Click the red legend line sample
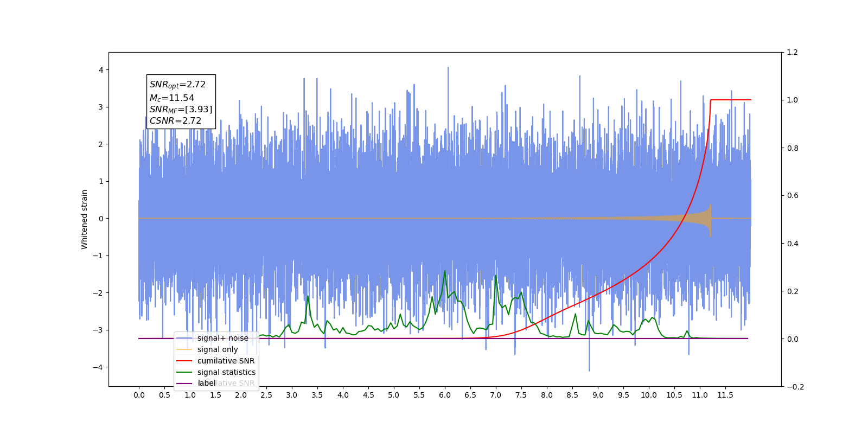The height and width of the screenshot is (434, 868). [184, 361]
